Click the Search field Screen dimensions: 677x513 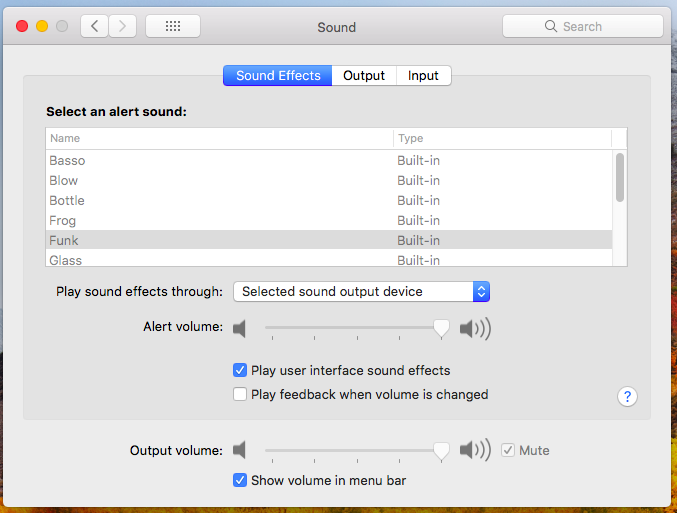tap(582, 27)
